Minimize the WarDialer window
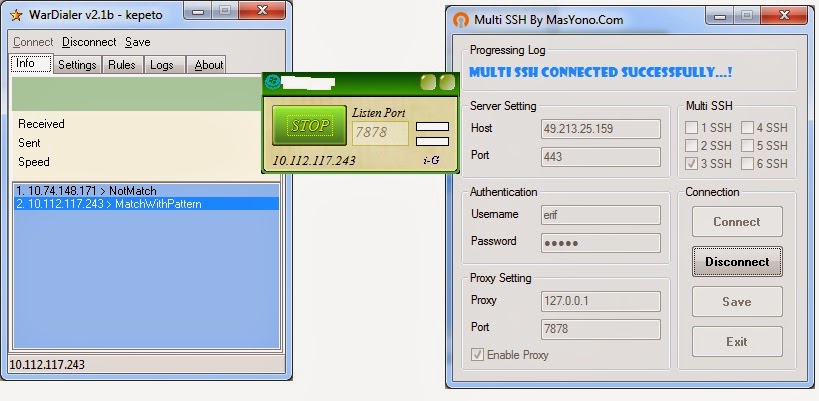Screen dimensions: 819x401 click(x=197, y=11)
